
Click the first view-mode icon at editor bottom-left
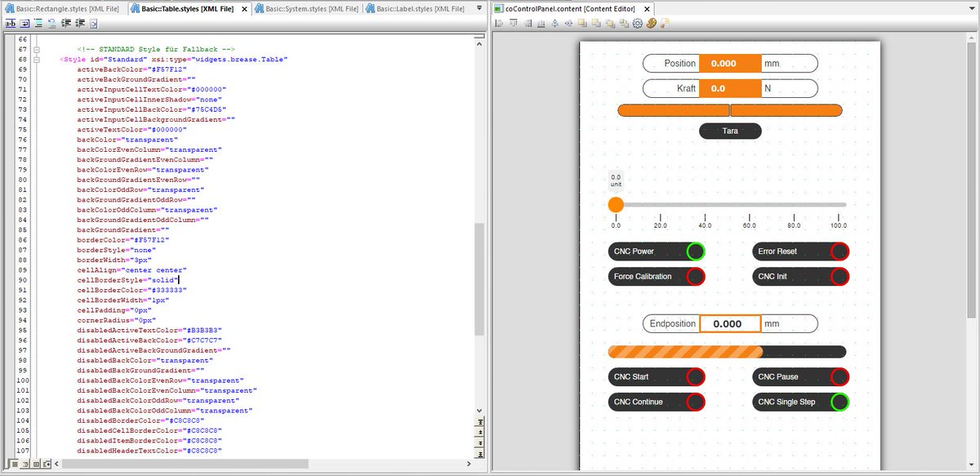point(16,464)
